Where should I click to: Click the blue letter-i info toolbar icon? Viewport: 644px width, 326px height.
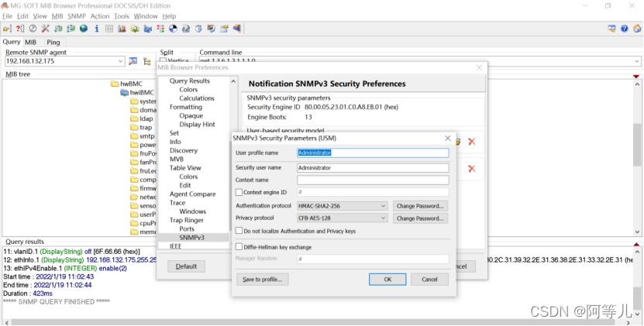click(x=97, y=29)
